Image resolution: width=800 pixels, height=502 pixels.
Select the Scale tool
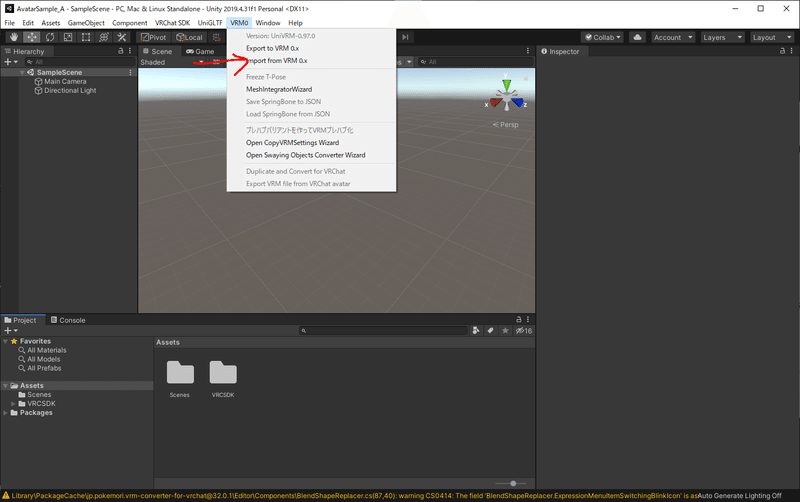click(x=67, y=37)
